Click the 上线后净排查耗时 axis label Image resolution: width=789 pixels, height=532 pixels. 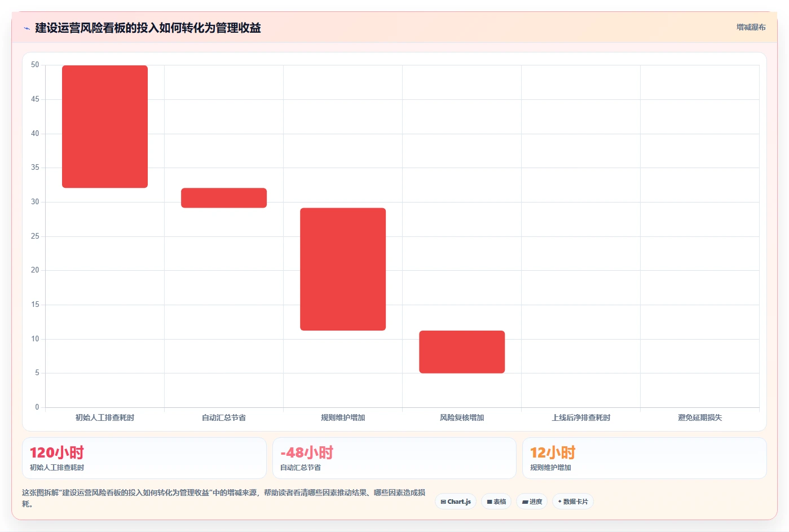click(581, 417)
